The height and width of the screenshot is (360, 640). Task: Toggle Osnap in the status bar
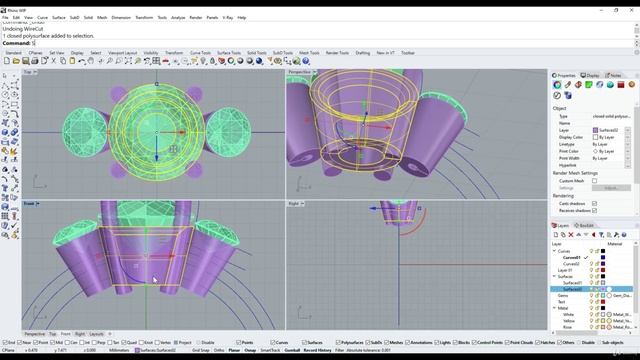click(250, 350)
